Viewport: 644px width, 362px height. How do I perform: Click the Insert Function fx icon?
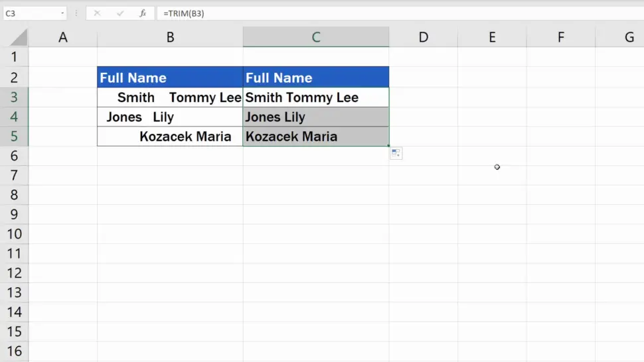point(143,13)
